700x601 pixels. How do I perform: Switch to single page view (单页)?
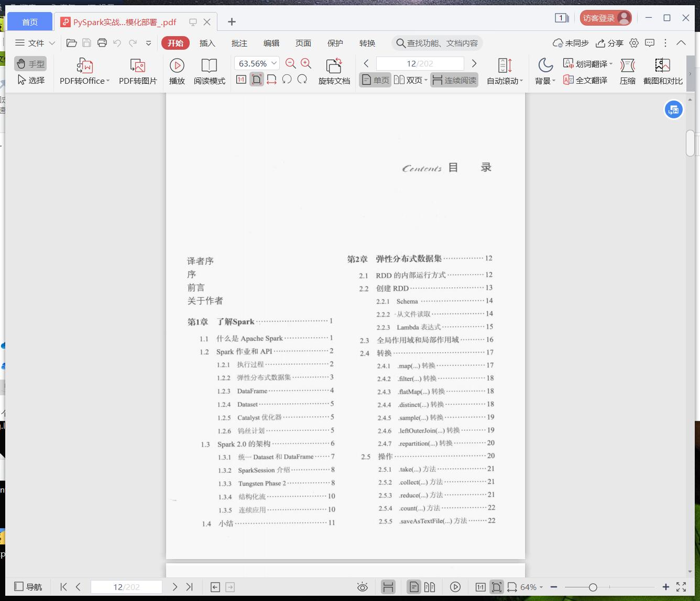tap(375, 80)
